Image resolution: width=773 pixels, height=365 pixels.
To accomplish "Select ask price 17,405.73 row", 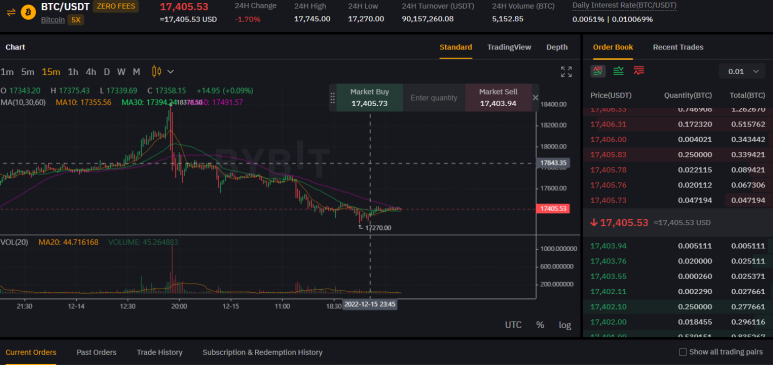I will 678,201.
